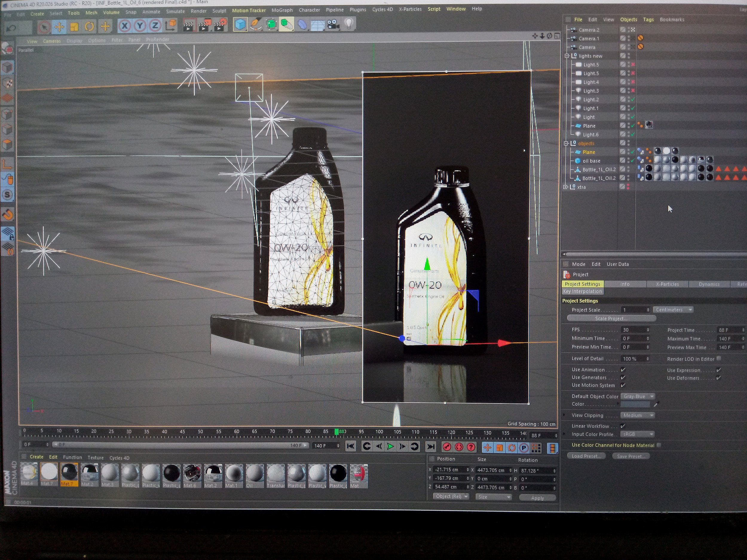Toggle the Light.2 enable checkmark
This screenshot has width=747, height=560.
click(x=633, y=99)
